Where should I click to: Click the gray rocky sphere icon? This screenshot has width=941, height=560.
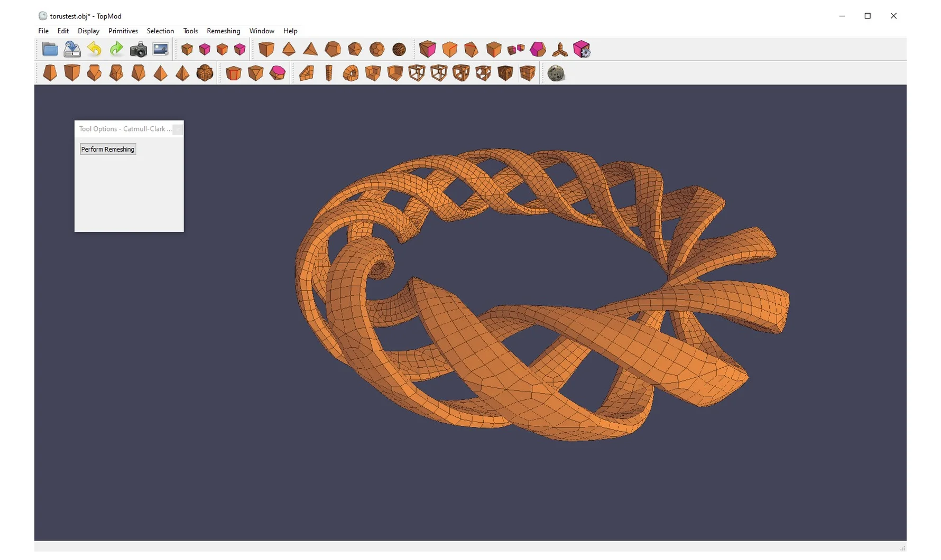click(556, 73)
